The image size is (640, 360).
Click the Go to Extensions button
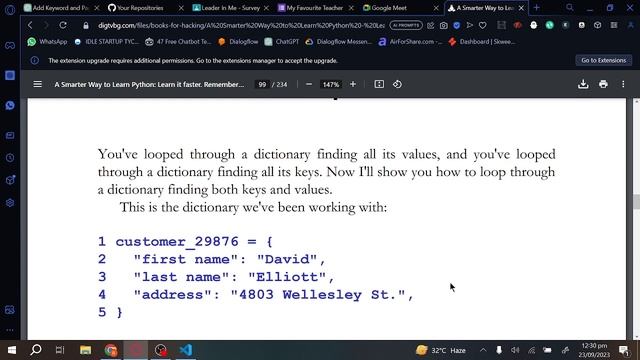coord(604,60)
